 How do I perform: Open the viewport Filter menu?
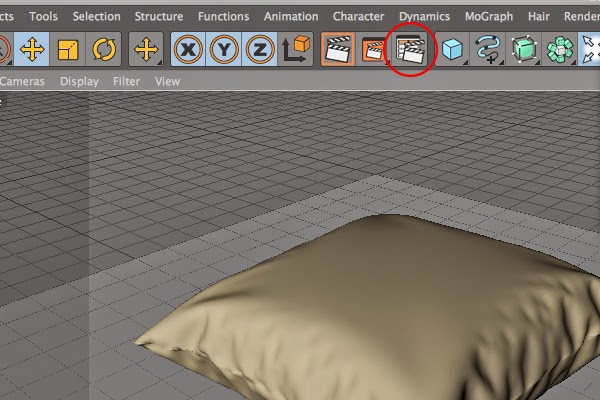126,81
